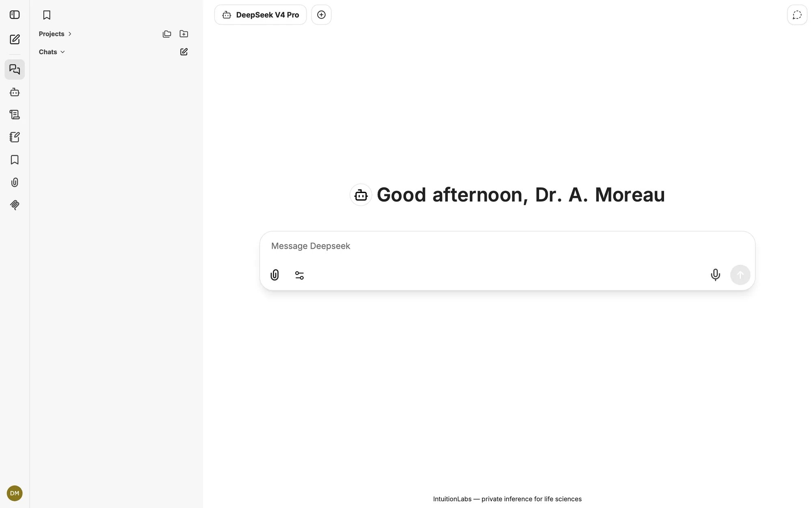Add another model with the plus button

click(x=321, y=15)
